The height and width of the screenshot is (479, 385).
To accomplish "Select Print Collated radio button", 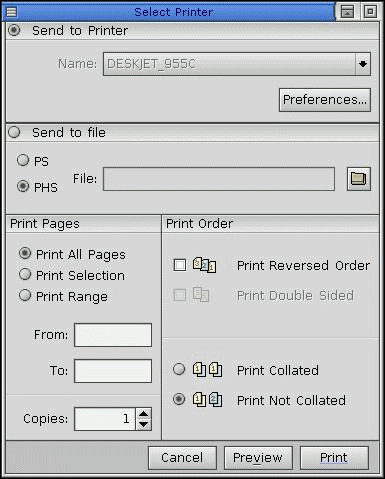I will point(179,369).
